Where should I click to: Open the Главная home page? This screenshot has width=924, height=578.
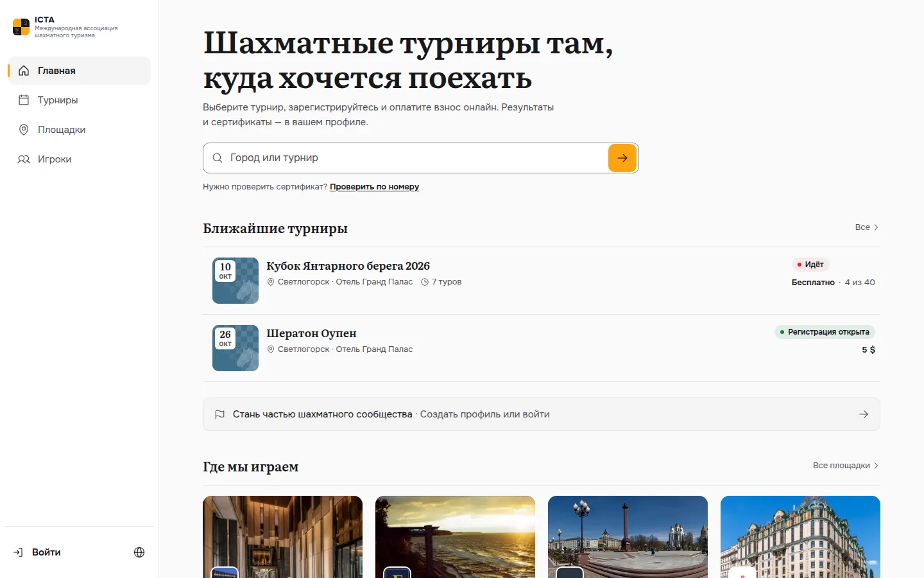tap(80, 71)
